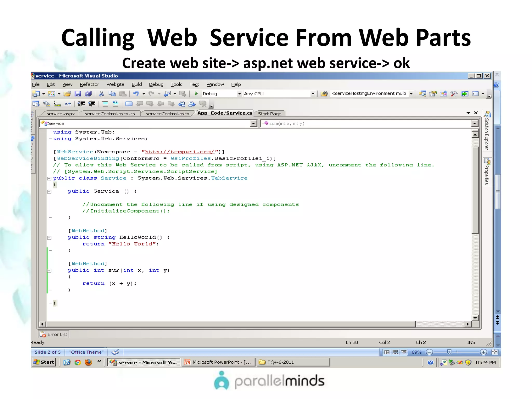The height and width of the screenshot is (399, 532).
Task: Collapse the HelloWorld method block
Action: 49,238
